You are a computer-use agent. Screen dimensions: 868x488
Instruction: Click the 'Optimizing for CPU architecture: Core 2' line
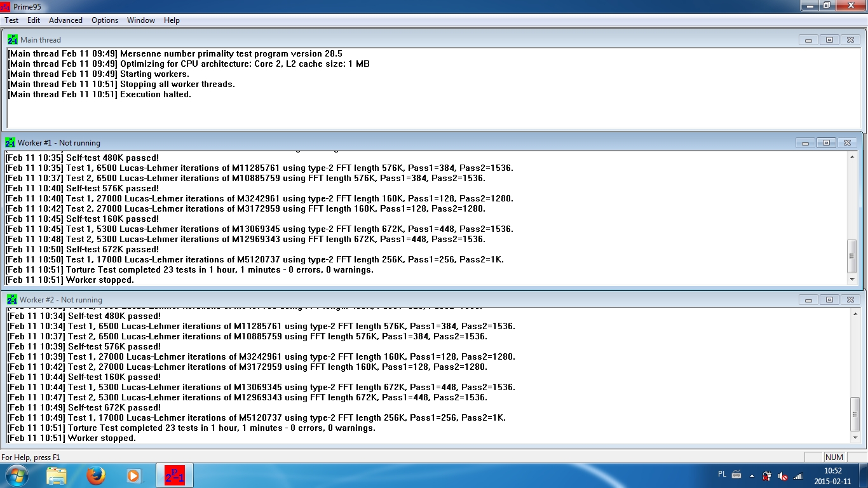click(x=189, y=64)
